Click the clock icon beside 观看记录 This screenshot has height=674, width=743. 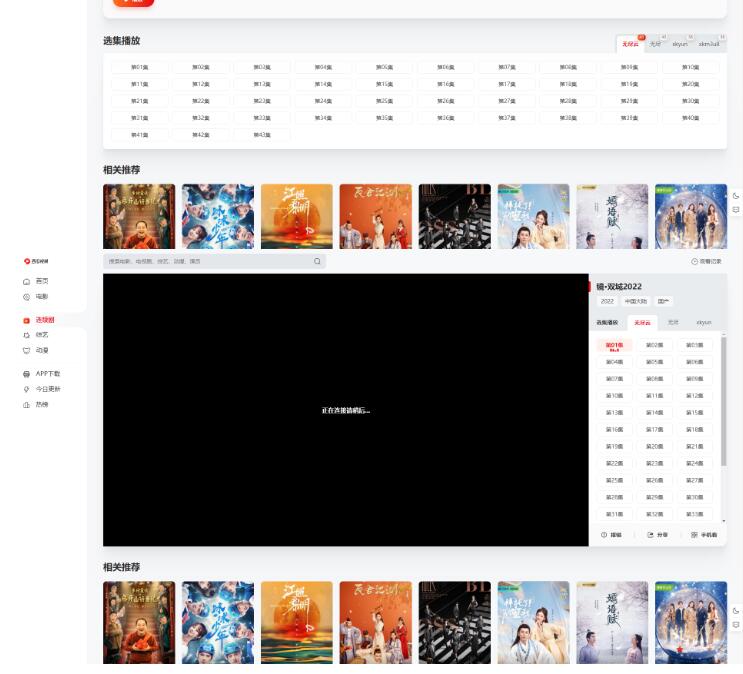pos(695,261)
